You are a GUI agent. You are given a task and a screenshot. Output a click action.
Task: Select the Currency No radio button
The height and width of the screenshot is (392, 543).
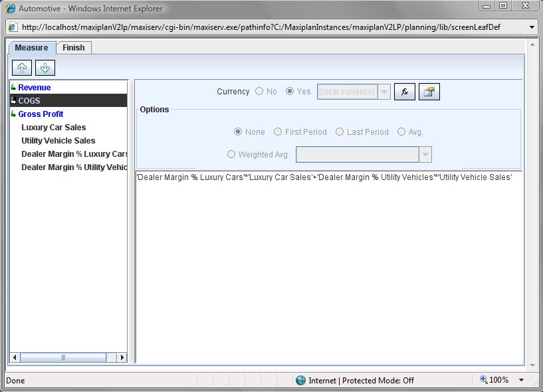point(259,92)
